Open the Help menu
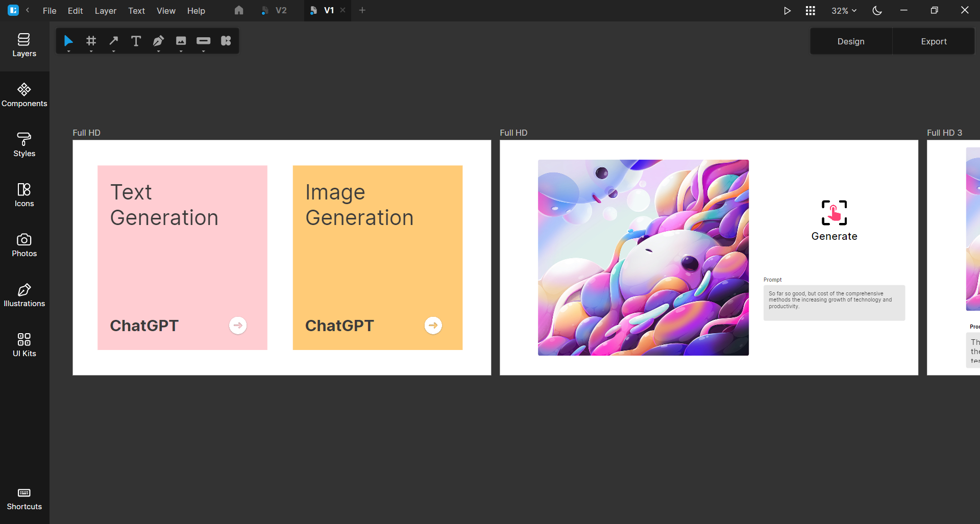The width and height of the screenshot is (980, 524). [196, 11]
